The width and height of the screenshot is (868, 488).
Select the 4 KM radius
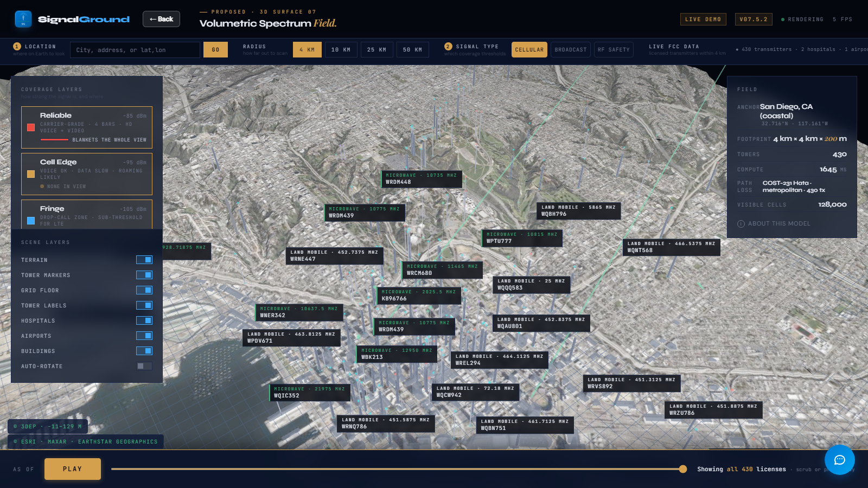click(x=307, y=50)
